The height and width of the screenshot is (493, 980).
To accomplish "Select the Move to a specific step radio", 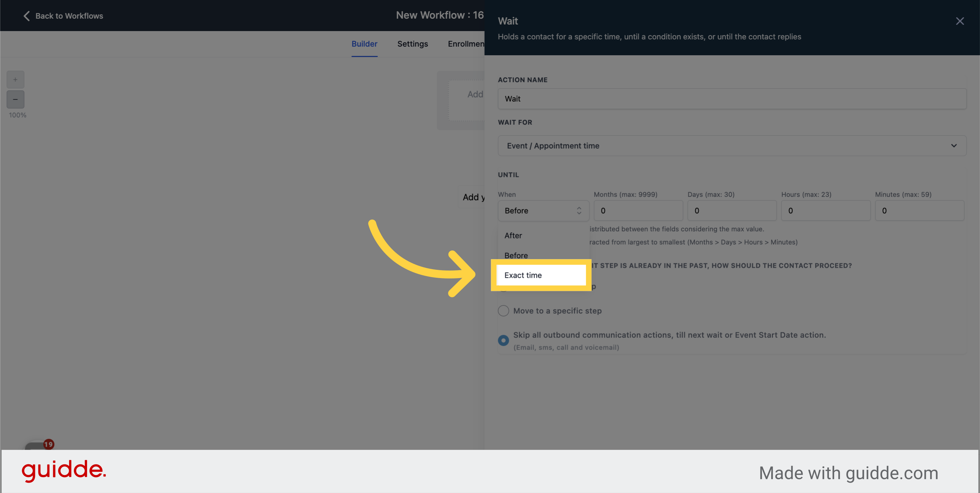I will (x=503, y=311).
